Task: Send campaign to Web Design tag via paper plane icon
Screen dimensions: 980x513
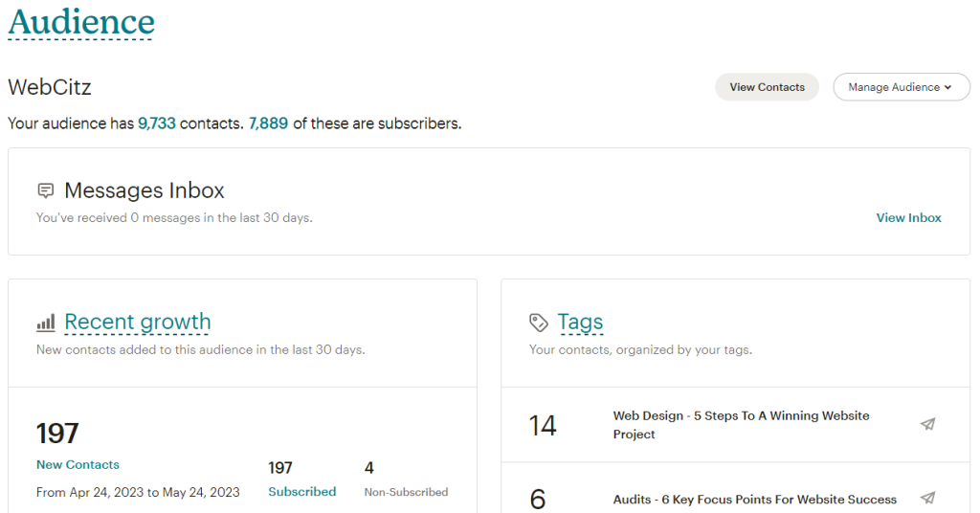Action: (x=927, y=424)
